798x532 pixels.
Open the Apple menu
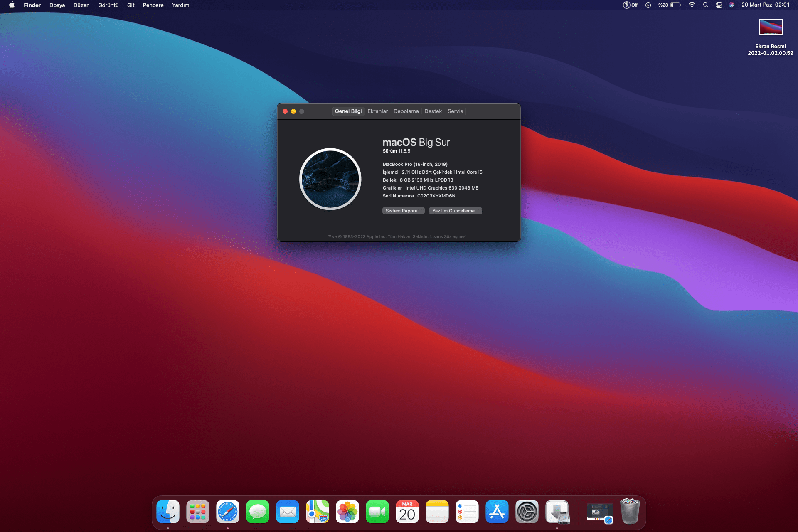click(12, 5)
